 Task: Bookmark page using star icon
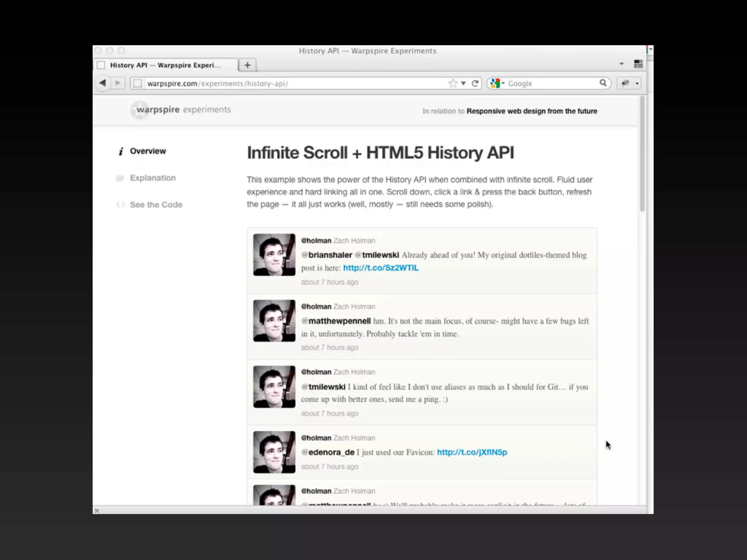[453, 83]
